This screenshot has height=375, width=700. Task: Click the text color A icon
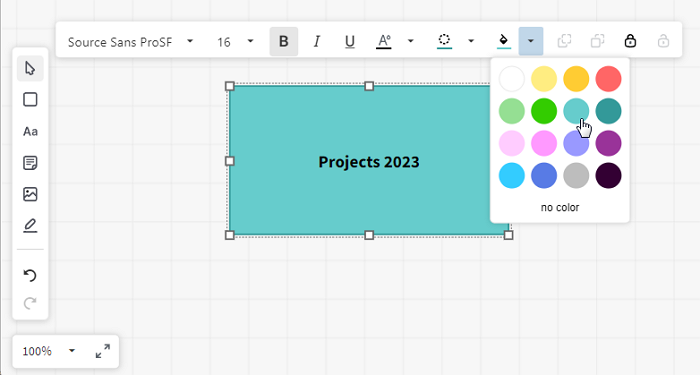pyautogui.click(x=383, y=42)
